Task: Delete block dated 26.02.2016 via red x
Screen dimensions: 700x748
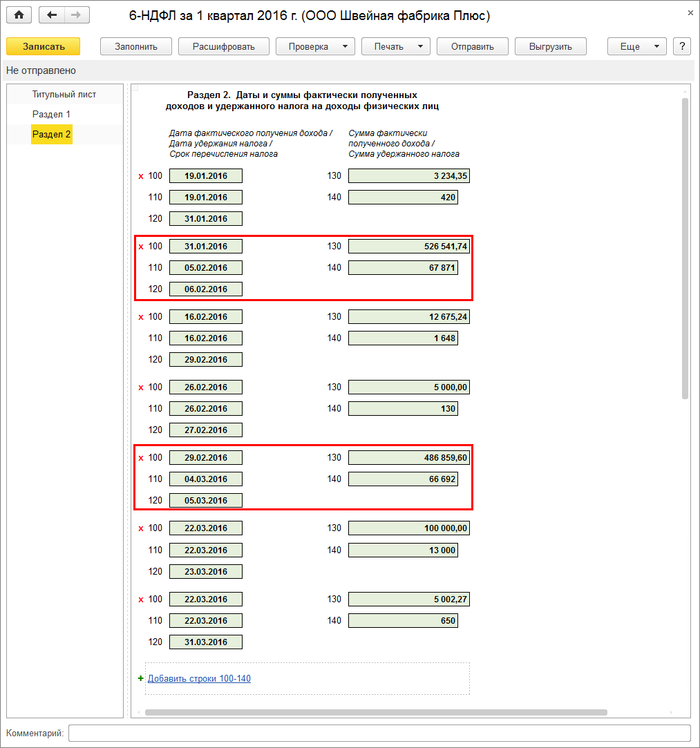Action: click(x=141, y=387)
